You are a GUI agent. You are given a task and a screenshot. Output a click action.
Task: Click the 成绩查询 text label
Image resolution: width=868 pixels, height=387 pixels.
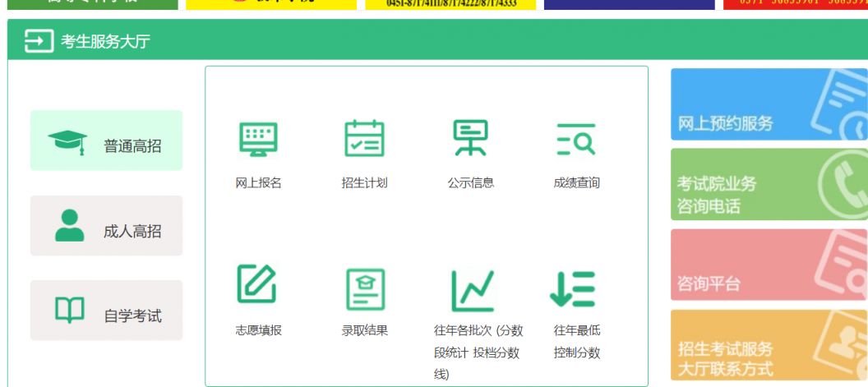click(576, 182)
